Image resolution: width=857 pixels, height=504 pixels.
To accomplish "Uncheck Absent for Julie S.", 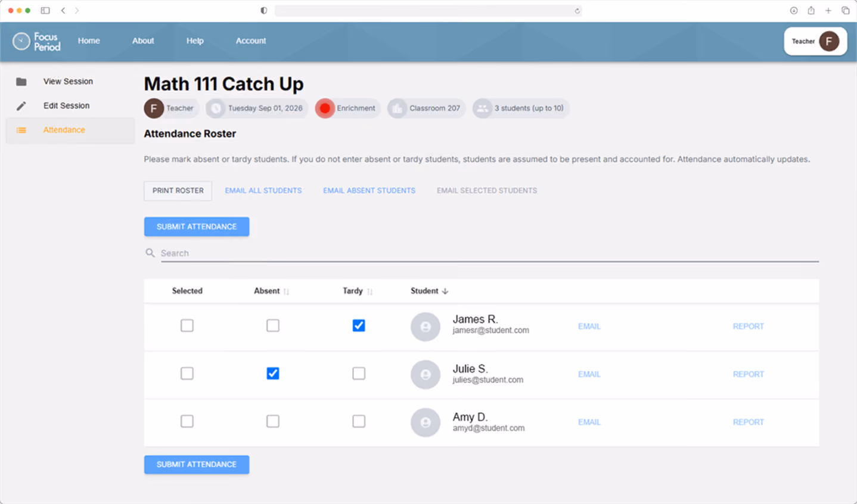I will [273, 374].
